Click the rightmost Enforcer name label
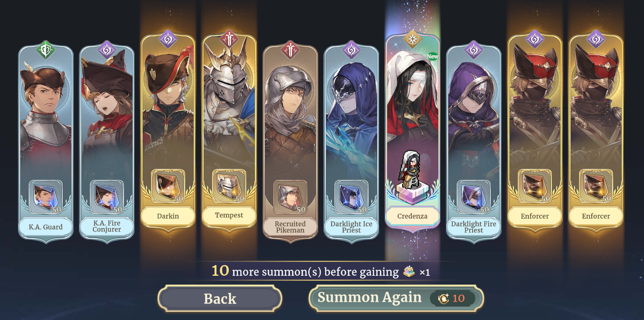This screenshot has width=644, height=320. tap(596, 216)
